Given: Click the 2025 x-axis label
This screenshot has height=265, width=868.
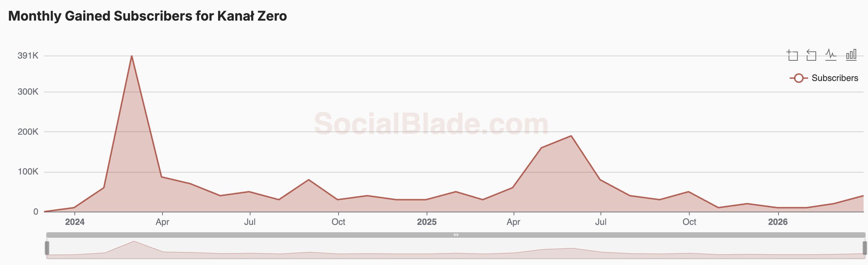Looking at the screenshot, I should click(x=427, y=222).
